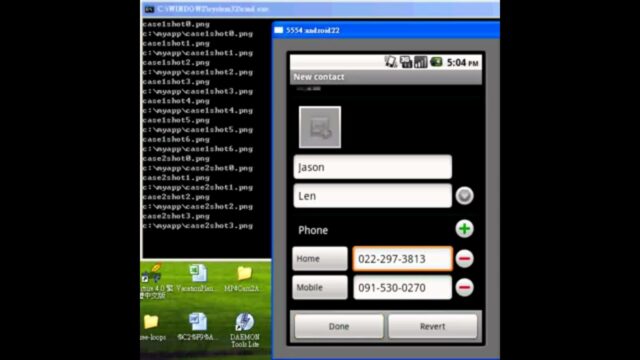Screen dimensions: 640x360
Task: Click the Revert button
Action: [433, 326]
